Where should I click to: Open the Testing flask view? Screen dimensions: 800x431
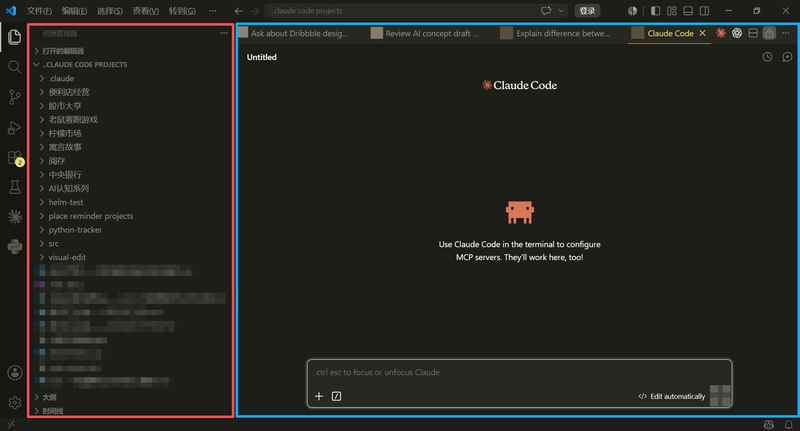pos(15,187)
